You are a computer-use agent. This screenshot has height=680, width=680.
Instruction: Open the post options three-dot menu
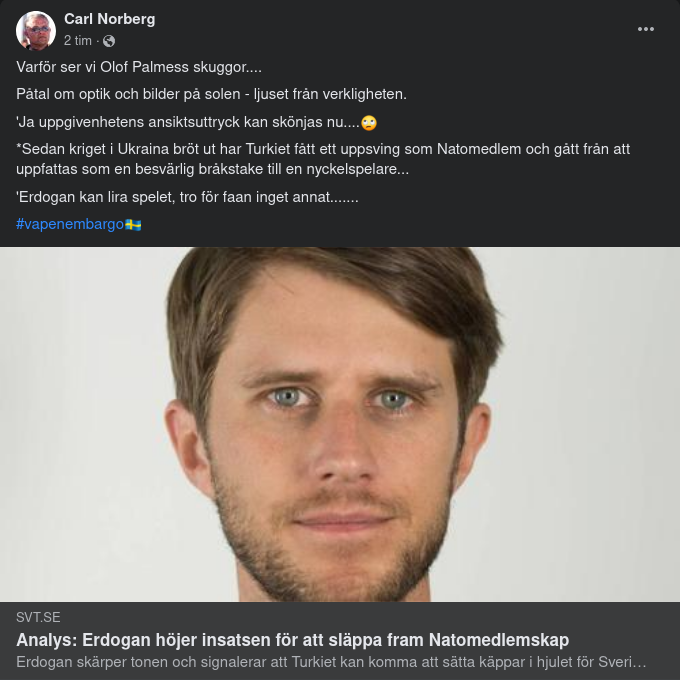(x=646, y=29)
